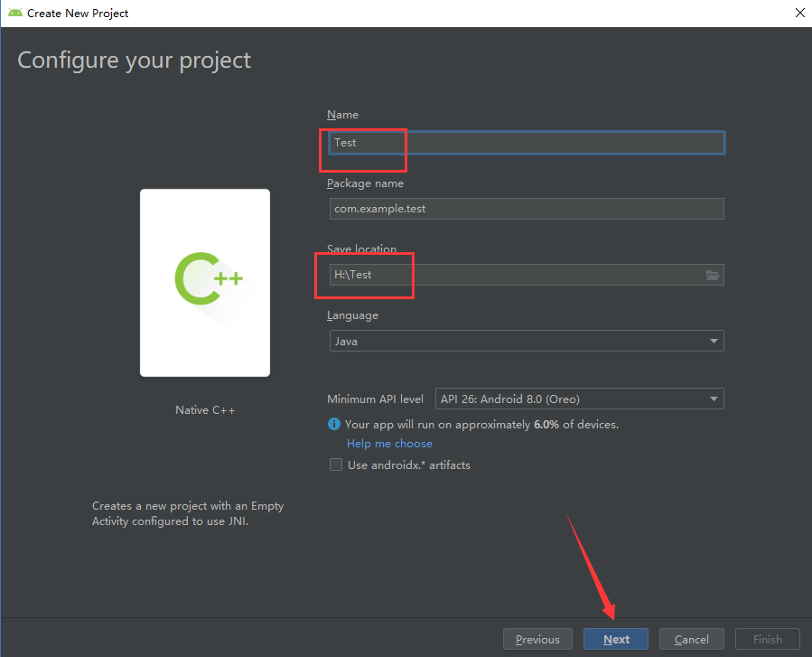Screen dimensions: 812x657
Task: Click the info icon beside device coverage text
Action: coord(334,425)
